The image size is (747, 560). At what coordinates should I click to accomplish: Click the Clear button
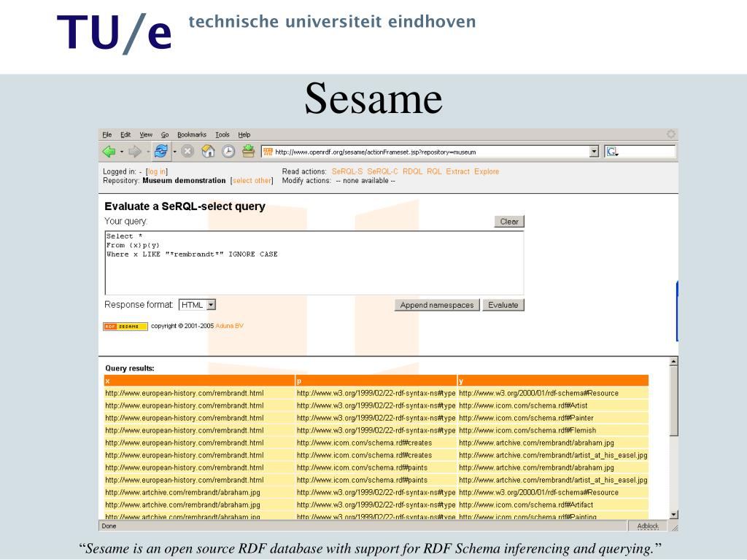click(509, 222)
